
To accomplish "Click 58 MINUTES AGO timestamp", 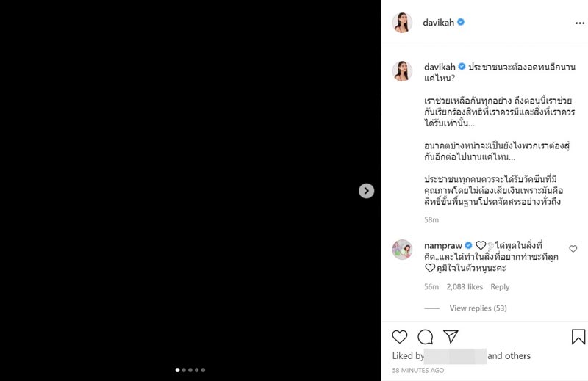I will click(418, 370).
